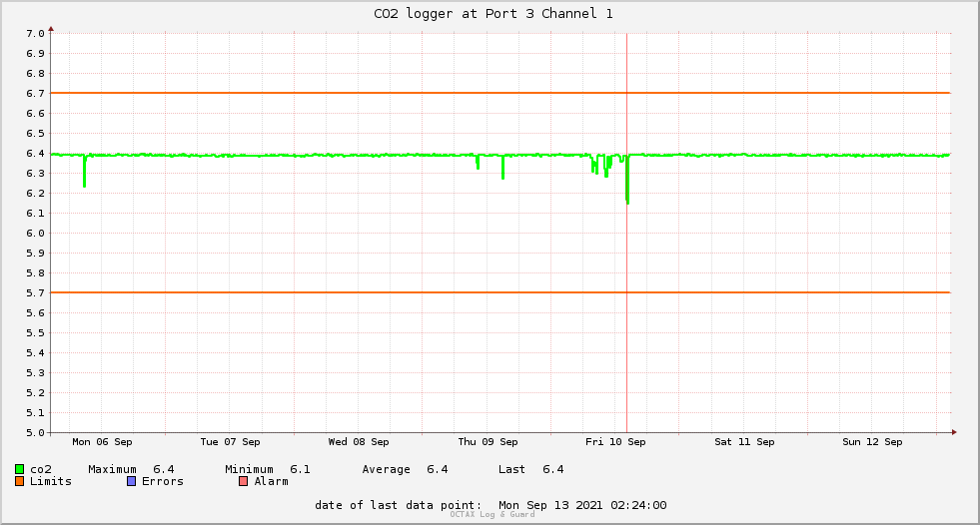The height and width of the screenshot is (525, 980).
Task: Click the upper orange limit line at 6.7
Action: 500,93
